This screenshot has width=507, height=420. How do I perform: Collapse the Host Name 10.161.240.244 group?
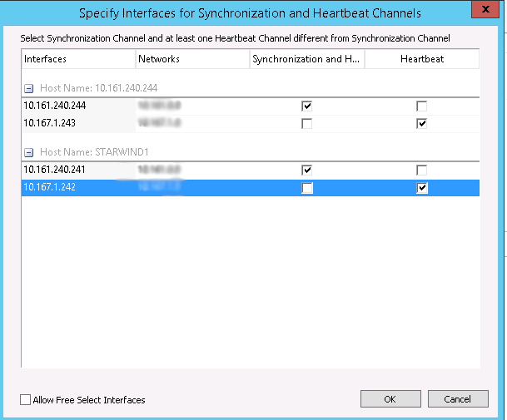(x=29, y=88)
